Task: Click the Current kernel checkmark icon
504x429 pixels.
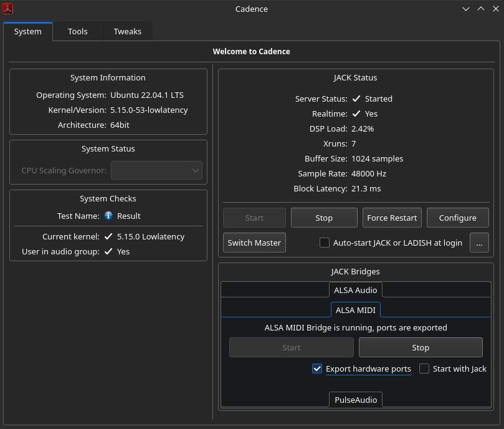Action: 108,236
